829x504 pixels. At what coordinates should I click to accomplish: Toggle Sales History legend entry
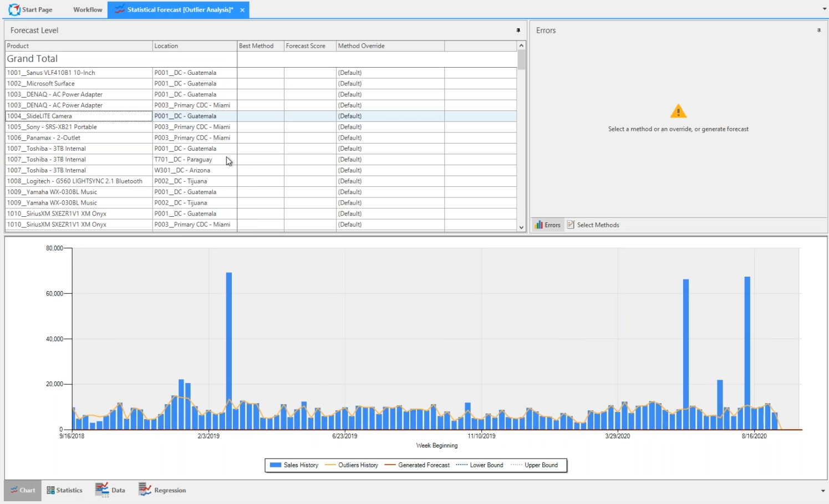[x=294, y=465]
